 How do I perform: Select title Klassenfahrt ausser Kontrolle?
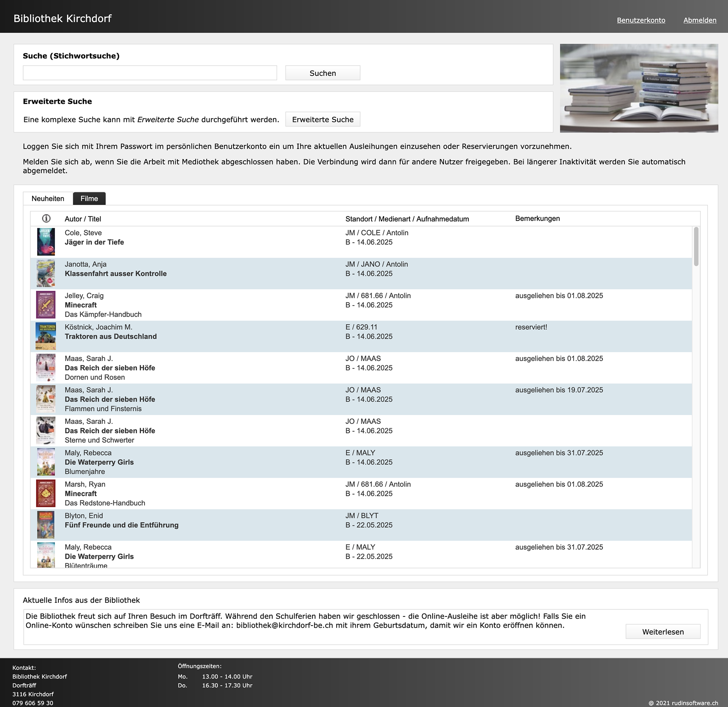pos(116,274)
